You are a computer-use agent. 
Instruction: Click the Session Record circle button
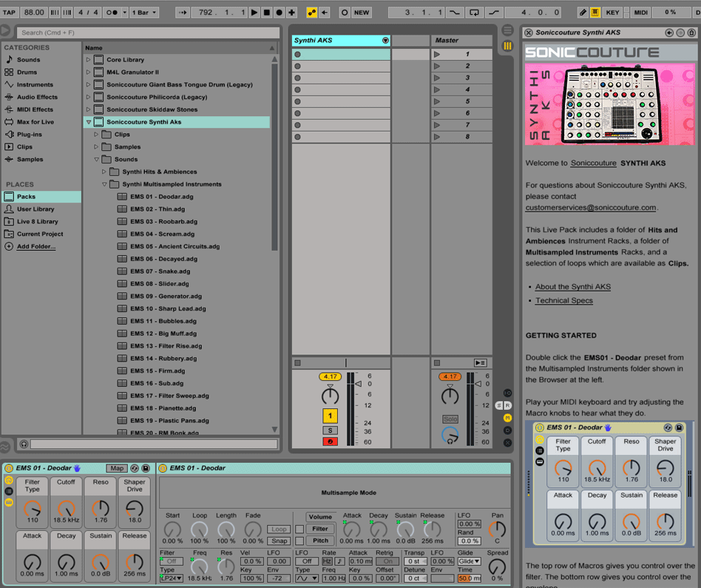[x=345, y=13]
